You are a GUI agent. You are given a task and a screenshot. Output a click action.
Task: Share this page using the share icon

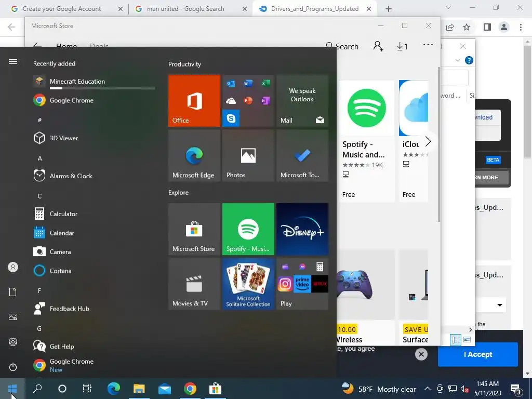(450, 27)
